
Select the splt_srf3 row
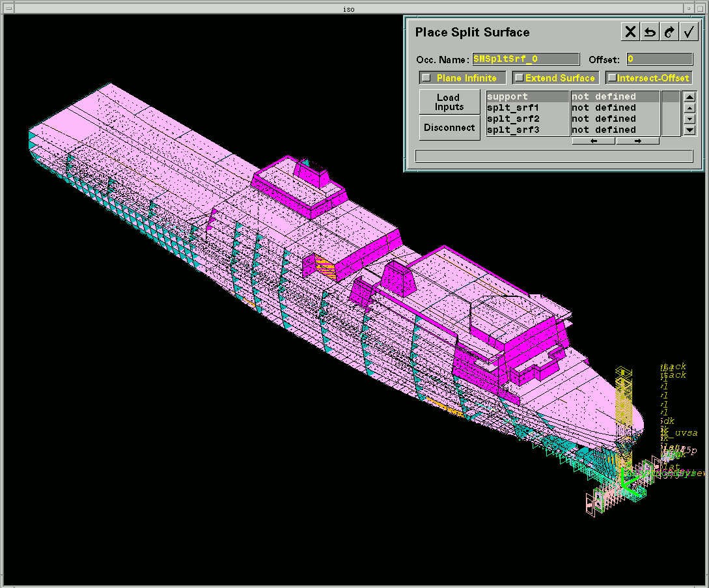click(527, 130)
